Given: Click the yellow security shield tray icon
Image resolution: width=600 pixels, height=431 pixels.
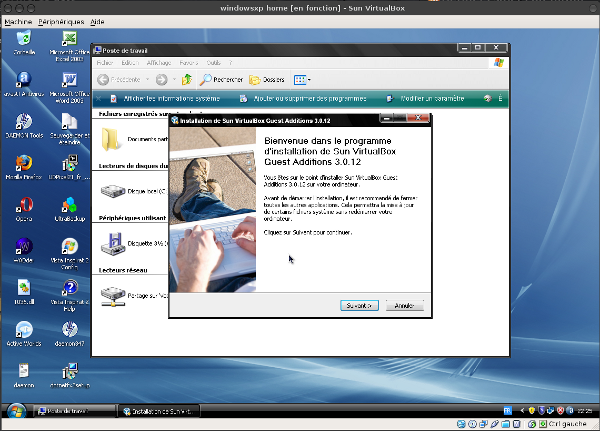Looking at the screenshot, I should pyautogui.click(x=532, y=411).
